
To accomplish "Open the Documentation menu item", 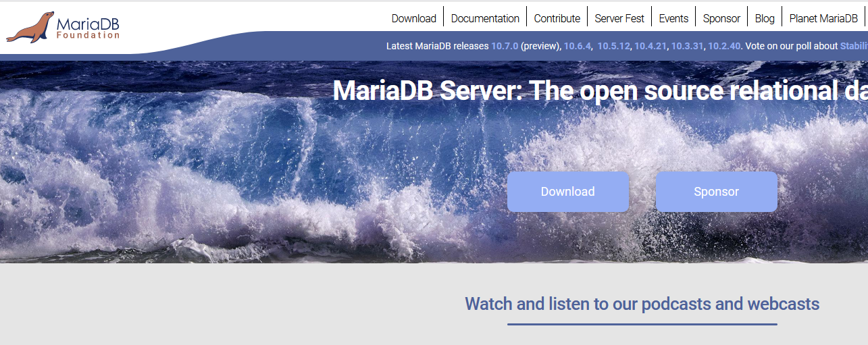I will (485, 18).
